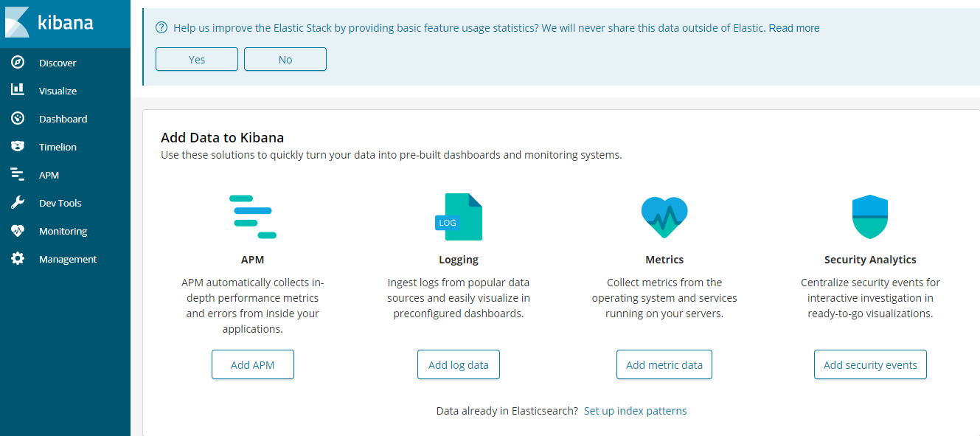Decline usage statistics with No
The image size is (980, 436).
pos(285,60)
